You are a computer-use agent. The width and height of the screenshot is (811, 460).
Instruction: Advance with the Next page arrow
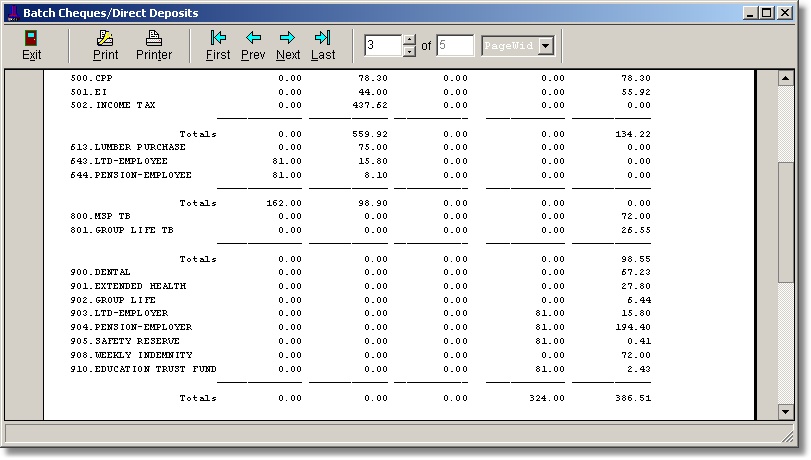(287, 37)
